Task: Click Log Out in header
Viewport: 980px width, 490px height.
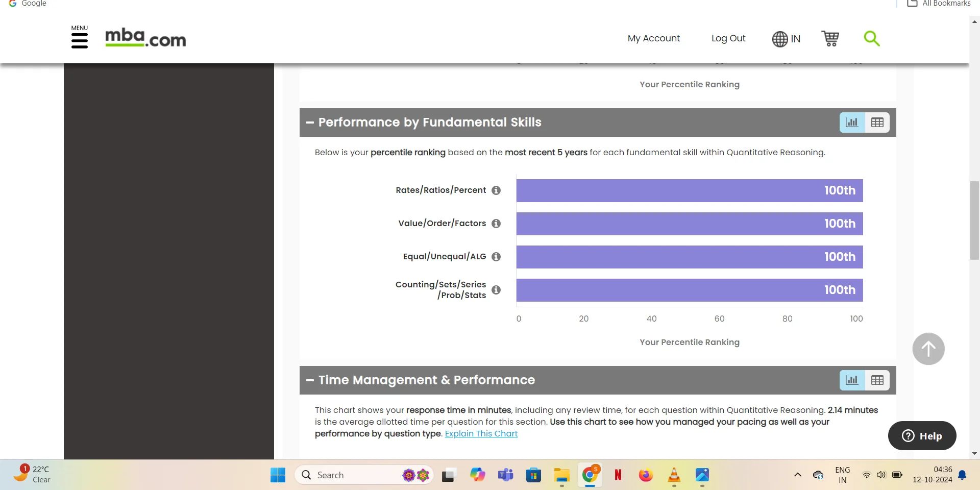Action: (x=728, y=38)
